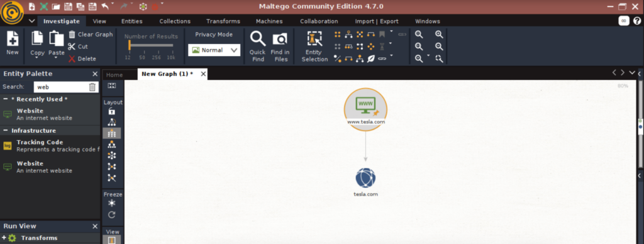Expand the chess-rook icon dropdown arrow
This screenshot has height=244, width=644.
pyautogui.click(x=391, y=43)
